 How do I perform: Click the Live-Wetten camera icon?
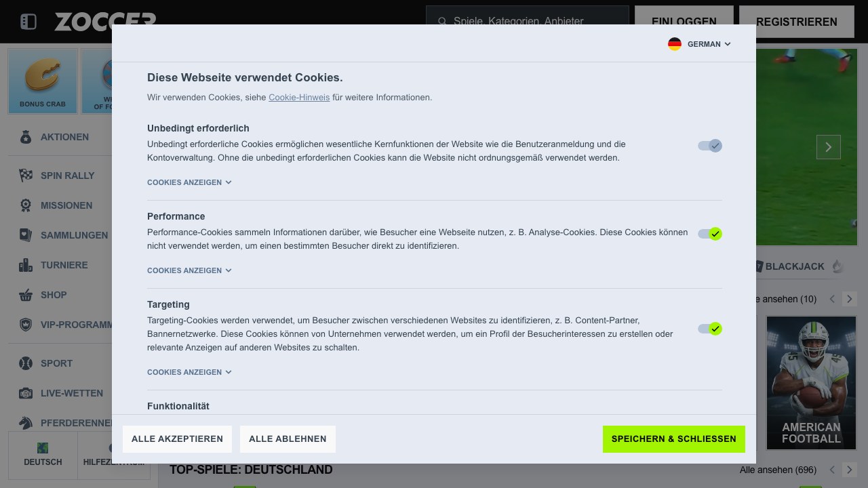coord(26,393)
